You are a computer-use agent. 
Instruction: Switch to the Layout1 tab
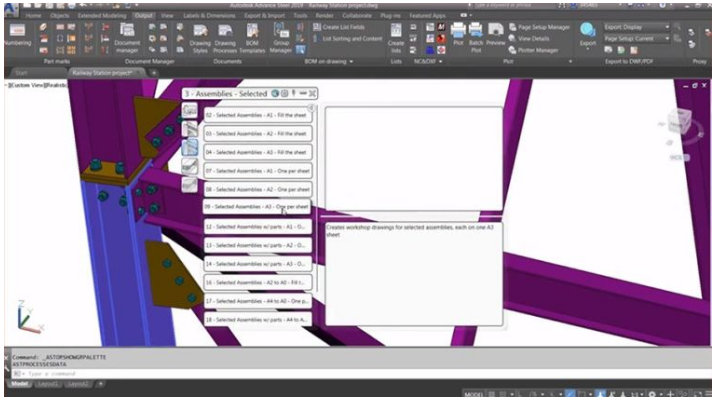[48, 384]
